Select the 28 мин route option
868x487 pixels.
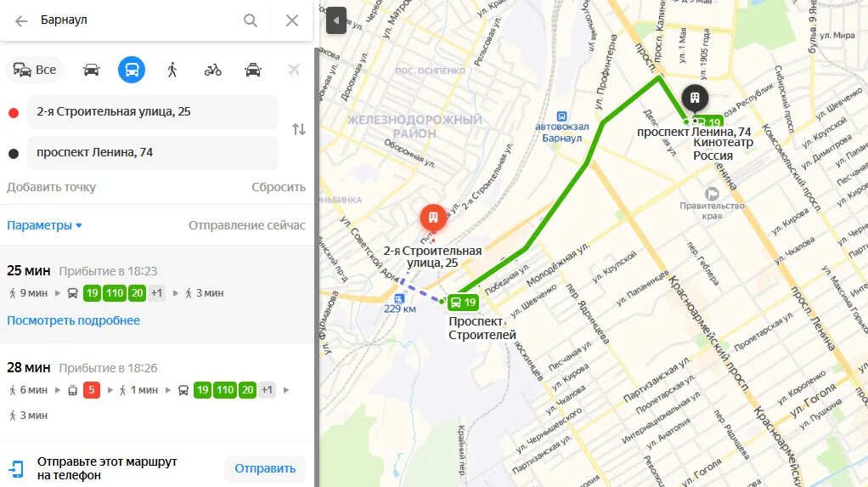point(156,391)
